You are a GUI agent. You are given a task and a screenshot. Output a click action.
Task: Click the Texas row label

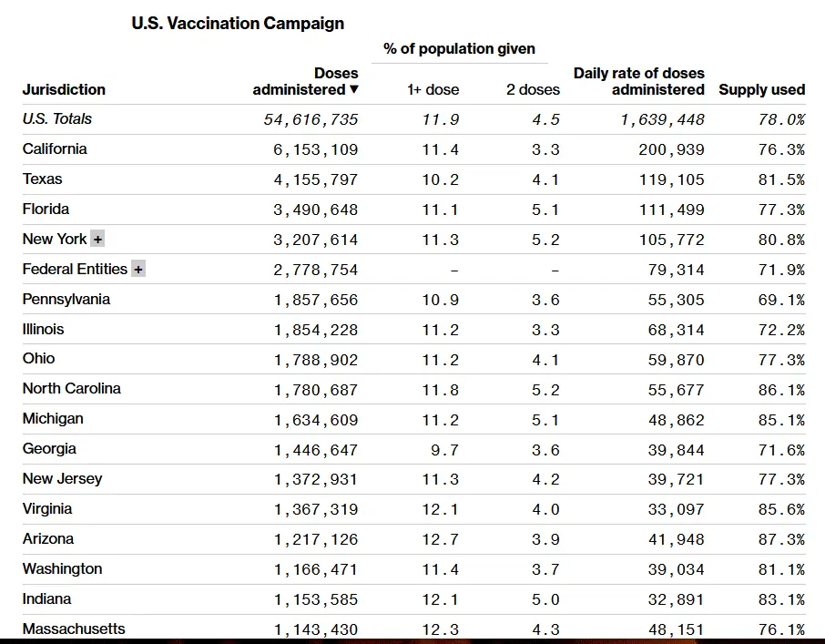point(43,179)
